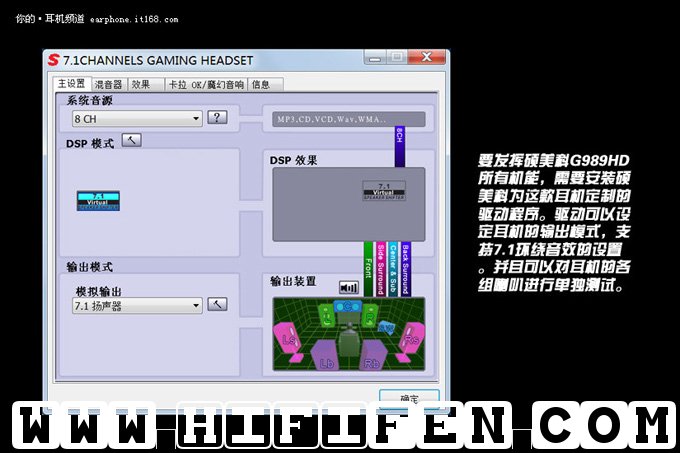
Task: Click the MP3.CD.VCD.Wav.WMA source field
Action: [349, 119]
